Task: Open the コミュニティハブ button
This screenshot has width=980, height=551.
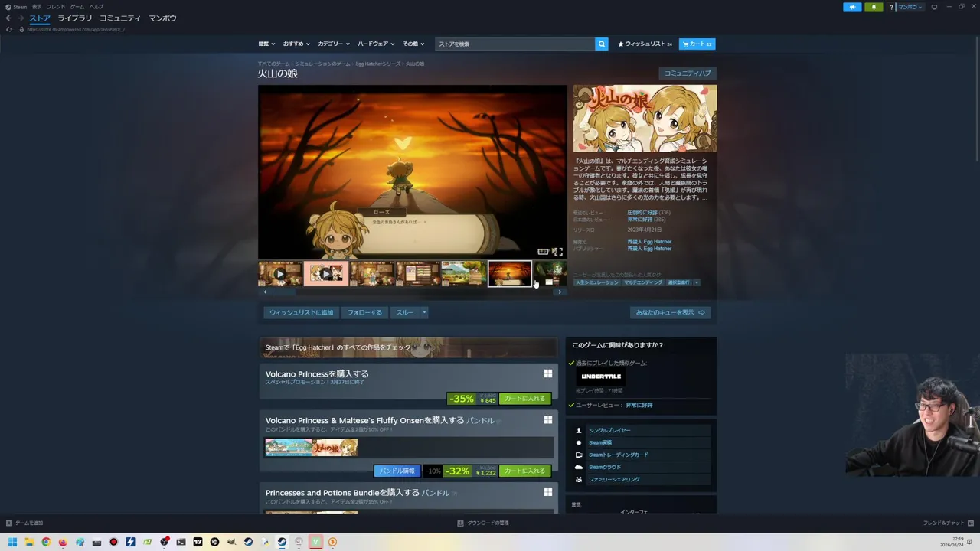Action: click(688, 73)
